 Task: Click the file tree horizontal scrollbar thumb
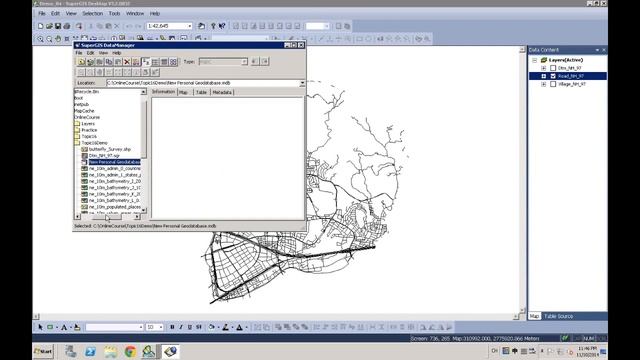(107, 217)
